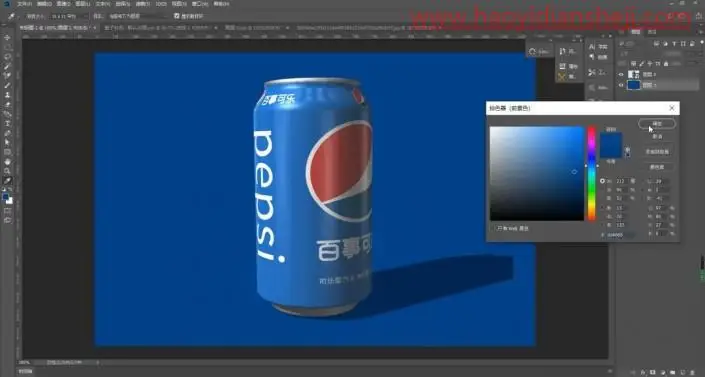Click toolbar foreground color swatch

(5, 197)
